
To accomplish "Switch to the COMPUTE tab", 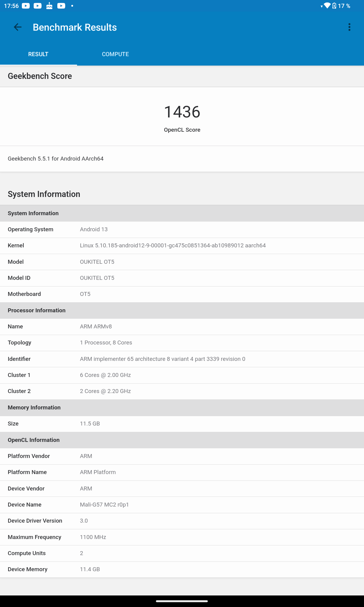I will (x=115, y=54).
